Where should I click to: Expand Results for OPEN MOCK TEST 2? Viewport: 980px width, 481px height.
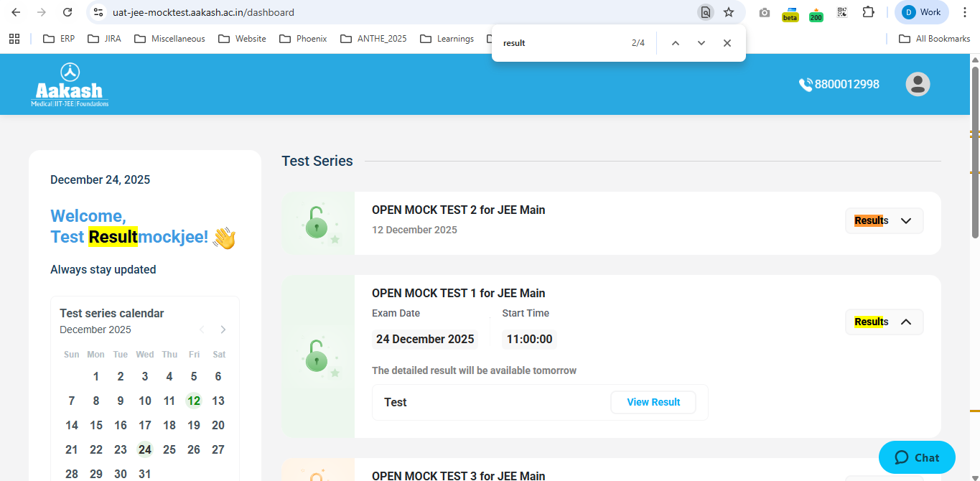884,221
